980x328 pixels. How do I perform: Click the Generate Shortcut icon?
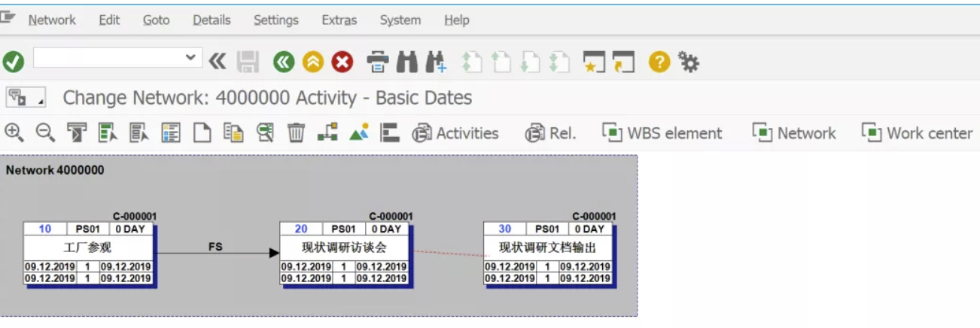pos(623,62)
